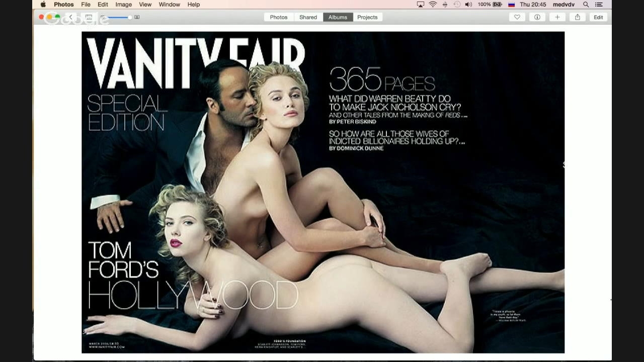Click the large zoom-in image icon

click(x=137, y=17)
